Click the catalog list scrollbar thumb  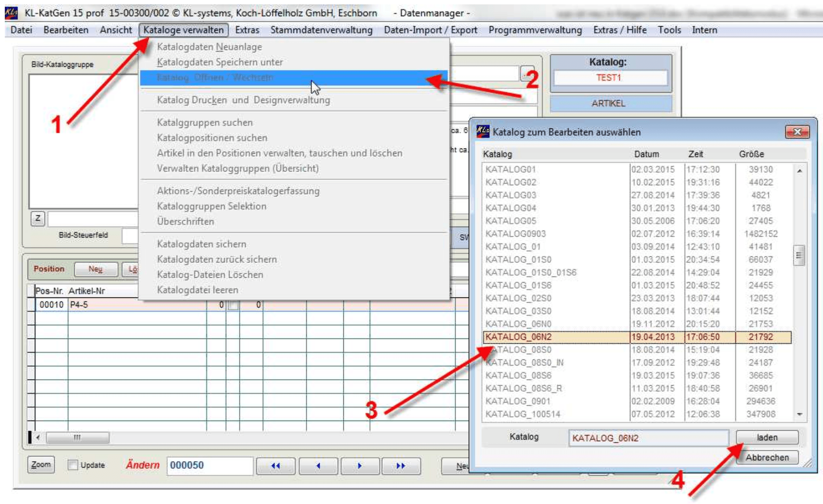pos(799,255)
